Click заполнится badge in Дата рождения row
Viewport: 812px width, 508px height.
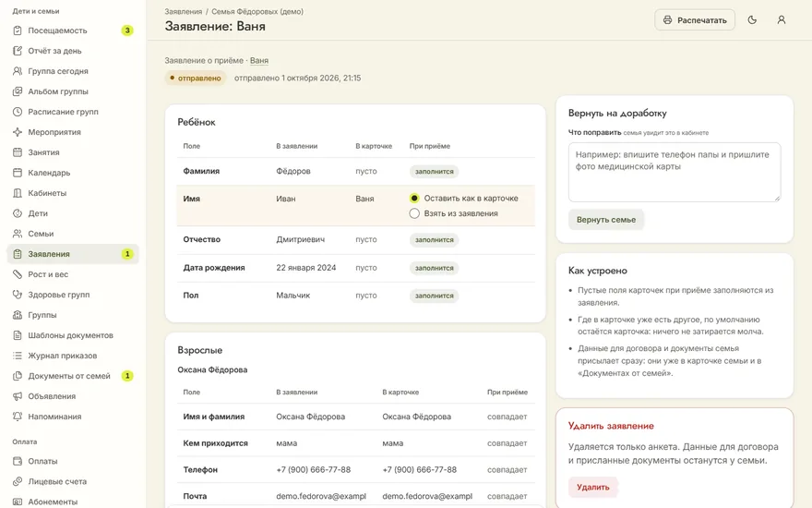tap(434, 268)
